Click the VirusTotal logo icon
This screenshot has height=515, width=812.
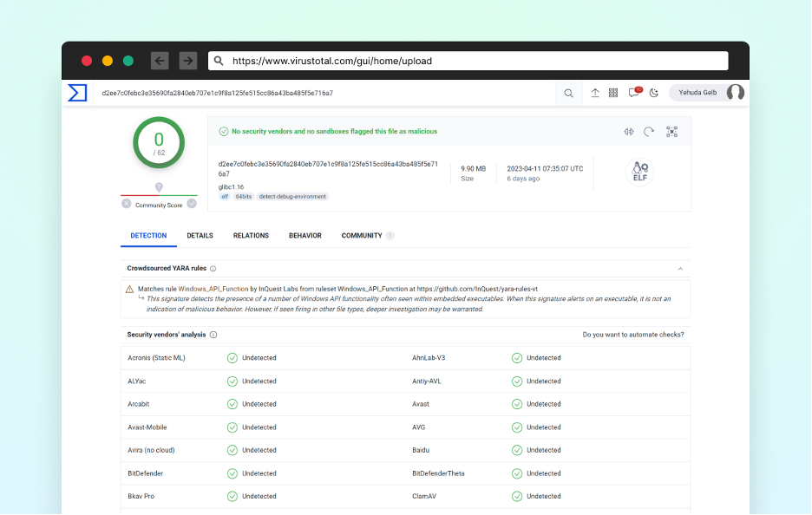coord(77,93)
